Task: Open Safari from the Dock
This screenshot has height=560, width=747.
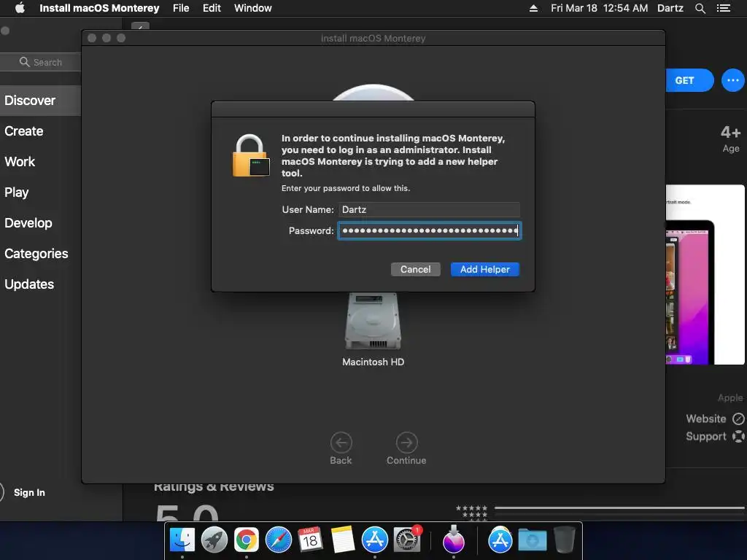Action: (278, 540)
